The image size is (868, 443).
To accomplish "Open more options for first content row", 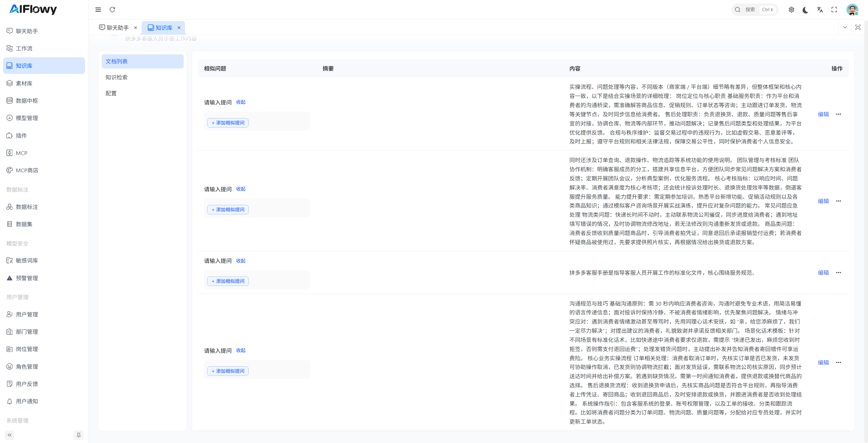I will pos(839,114).
